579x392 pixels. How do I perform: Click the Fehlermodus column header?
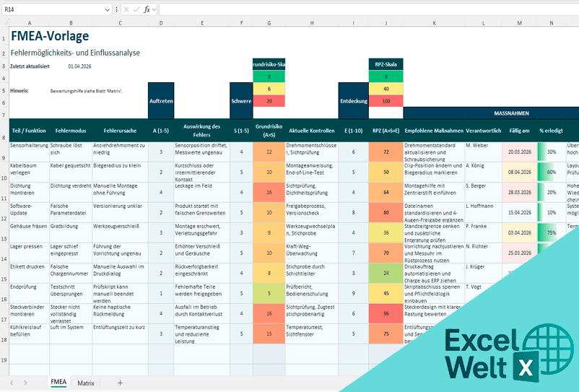[x=71, y=131]
